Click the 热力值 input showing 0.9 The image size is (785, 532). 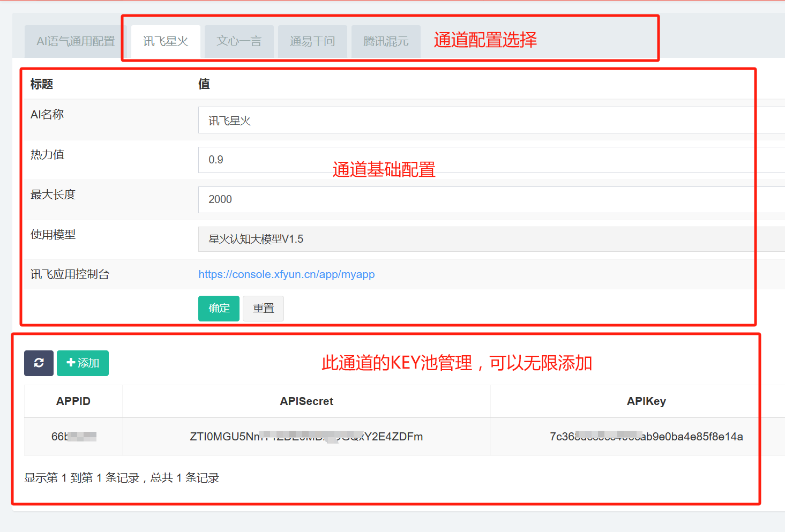coord(491,160)
